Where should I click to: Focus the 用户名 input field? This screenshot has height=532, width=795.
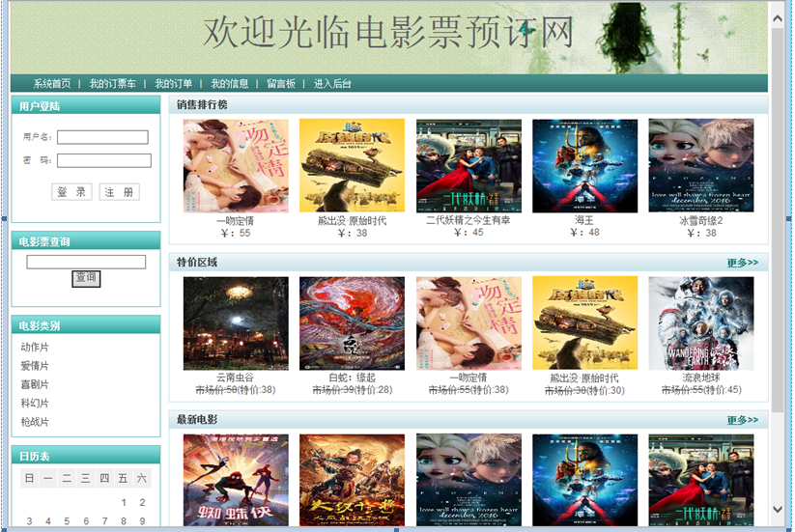pos(103,137)
